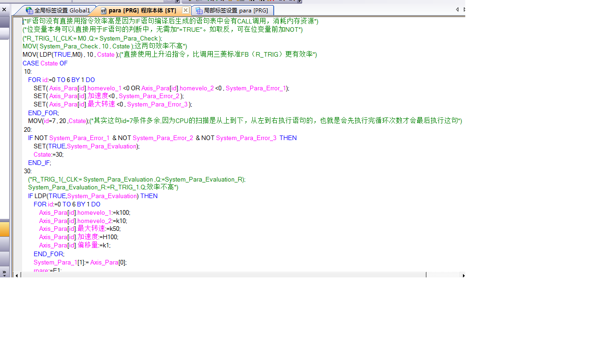Select the orange highlighted navigation pane button
This screenshot has height=364, width=597.
click(x=5, y=229)
